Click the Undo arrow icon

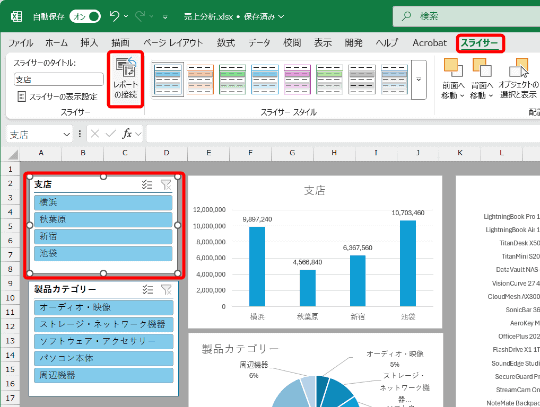coord(114,16)
